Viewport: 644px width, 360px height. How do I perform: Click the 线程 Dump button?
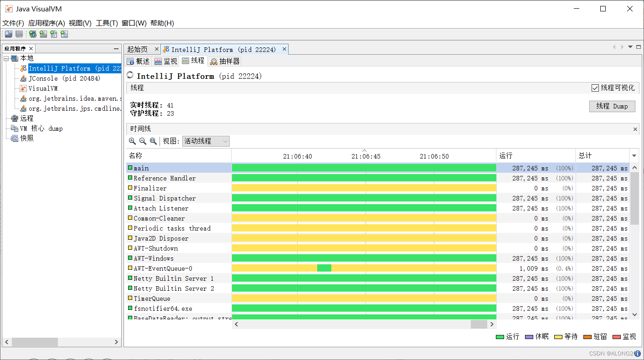[612, 106]
